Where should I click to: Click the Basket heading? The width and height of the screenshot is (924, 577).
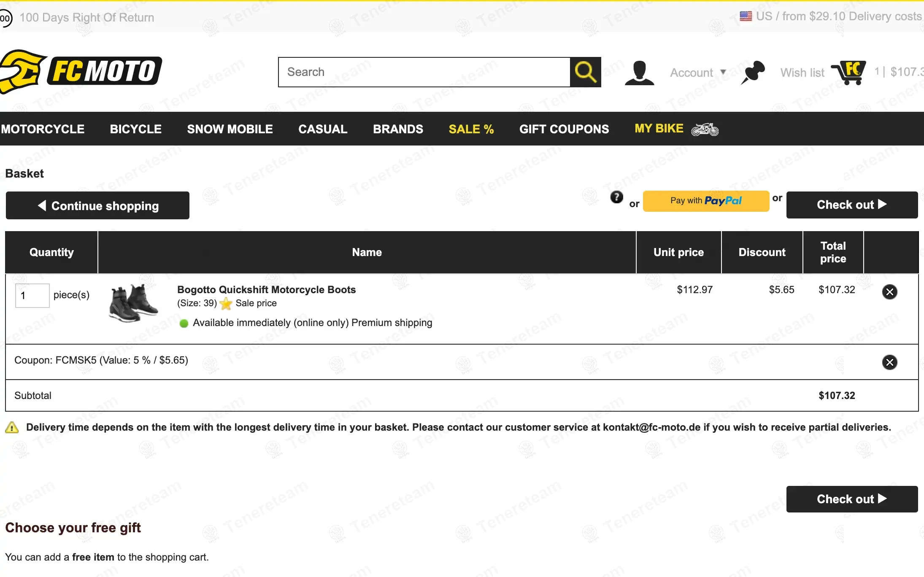pos(24,173)
